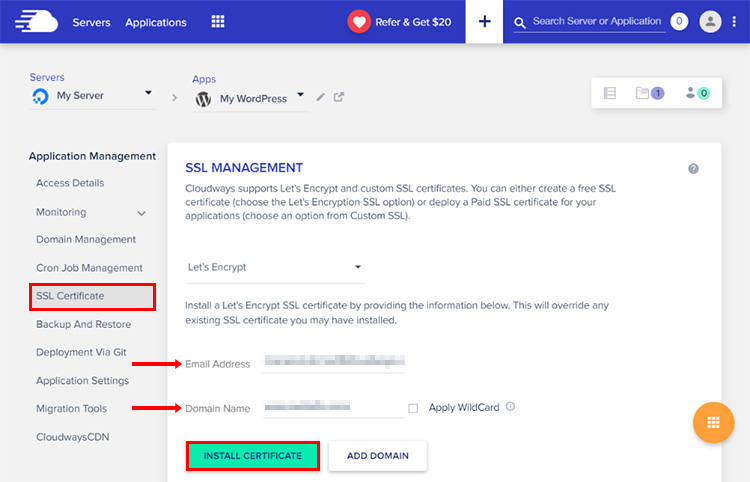Viewport: 750px width, 482px height.
Task: Click the Application Management heading
Action: click(92, 156)
